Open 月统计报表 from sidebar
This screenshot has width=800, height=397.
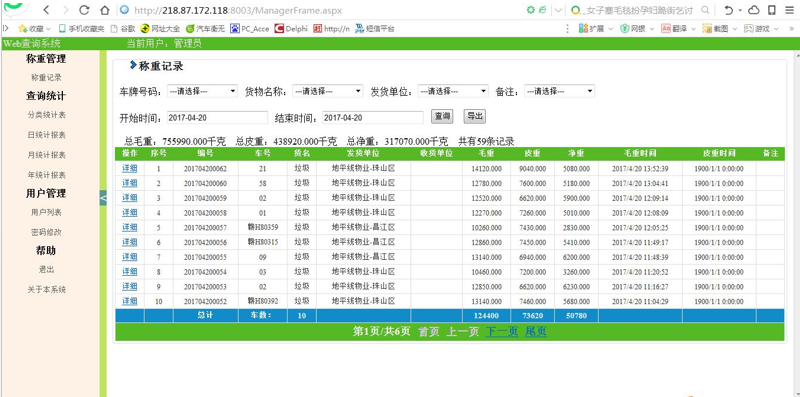pyautogui.click(x=46, y=155)
